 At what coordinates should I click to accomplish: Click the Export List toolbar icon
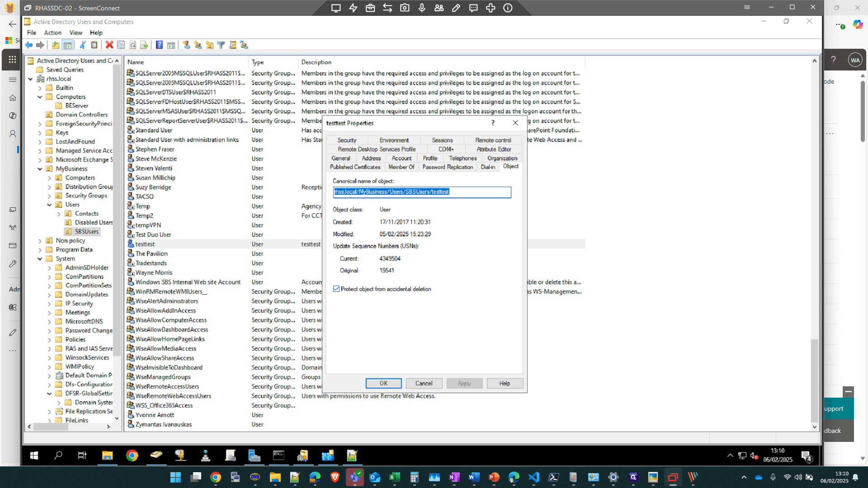pyautogui.click(x=144, y=45)
